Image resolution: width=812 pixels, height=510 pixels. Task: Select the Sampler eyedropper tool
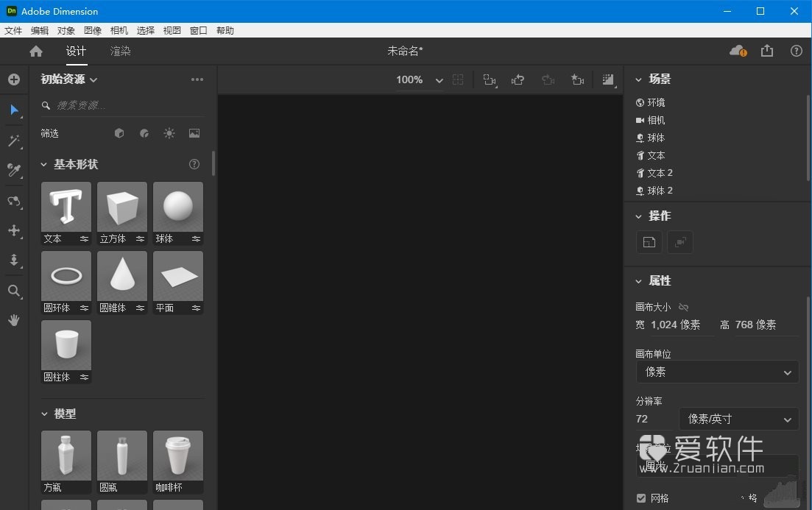[14, 170]
